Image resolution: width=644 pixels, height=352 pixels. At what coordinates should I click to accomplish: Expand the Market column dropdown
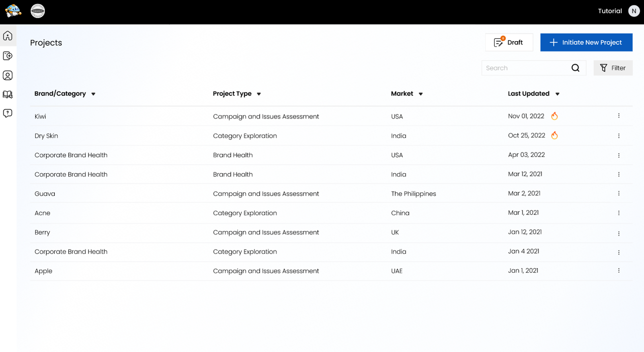coord(421,94)
